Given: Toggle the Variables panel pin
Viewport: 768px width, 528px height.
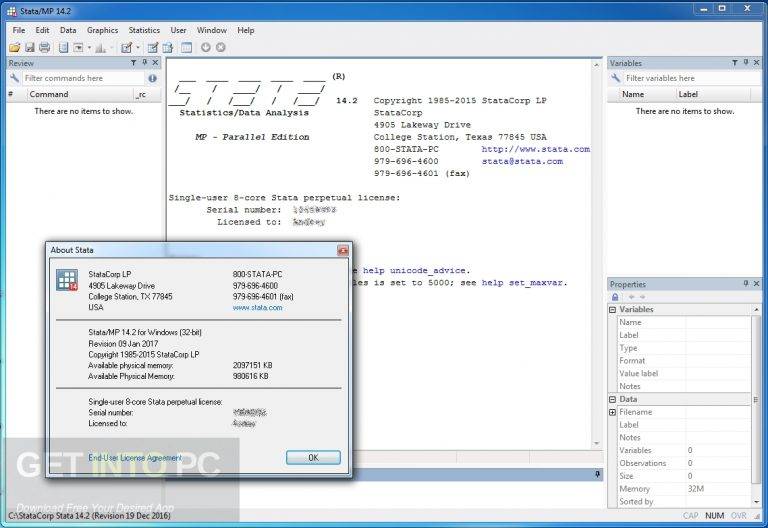Looking at the screenshot, I should [x=746, y=63].
